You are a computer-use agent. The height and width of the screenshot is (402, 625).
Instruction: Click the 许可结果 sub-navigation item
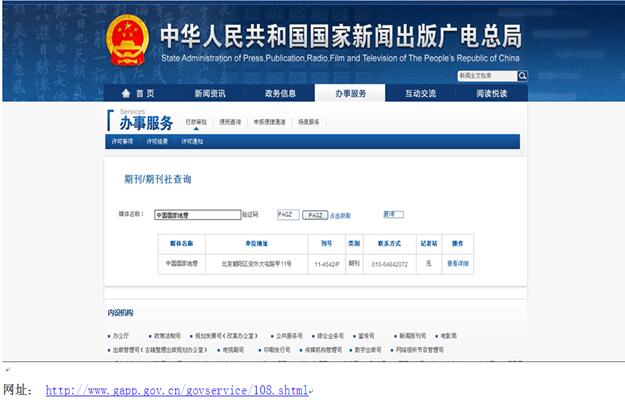[x=157, y=142]
